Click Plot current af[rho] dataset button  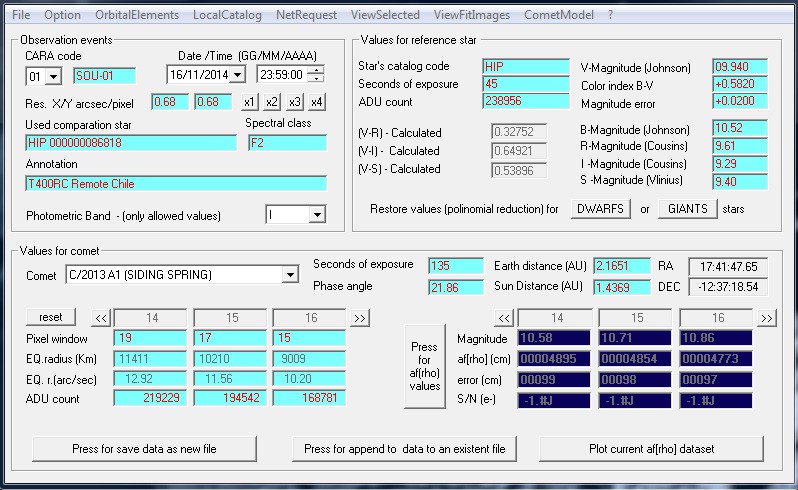click(x=651, y=449)
